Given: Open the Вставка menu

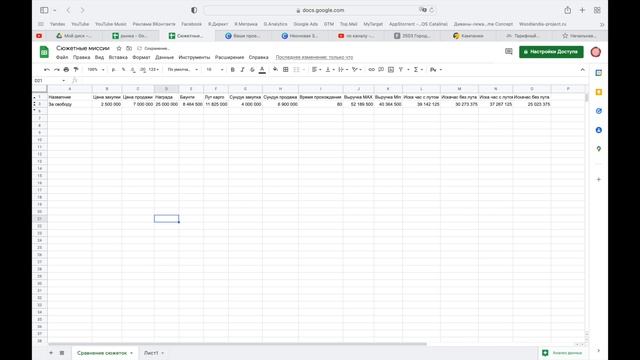Looking at the screenshot, I should tap(118, 58).
